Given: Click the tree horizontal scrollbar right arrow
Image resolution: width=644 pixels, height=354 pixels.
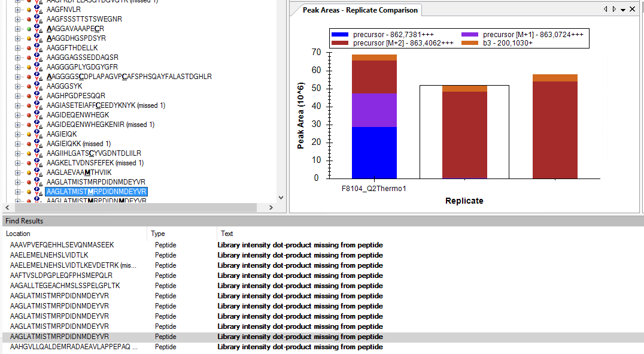Looking at the screenshot, I should 271,207.
